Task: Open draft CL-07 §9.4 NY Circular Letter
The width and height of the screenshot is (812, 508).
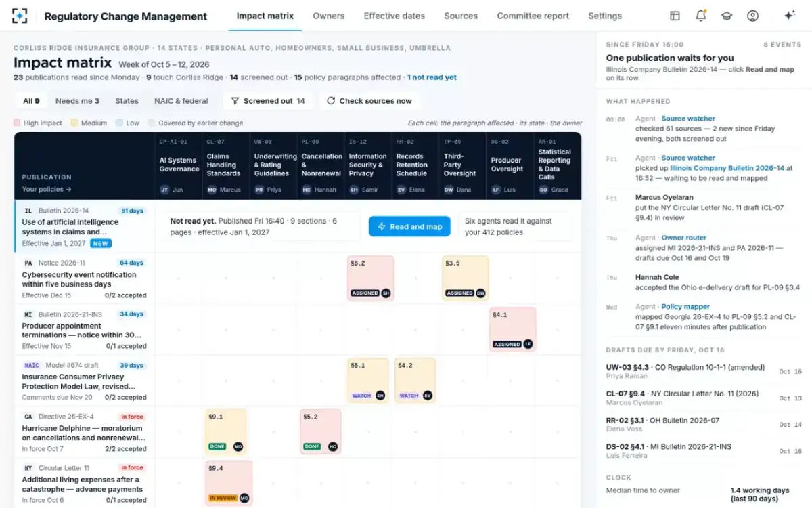Action: point(704,398)
